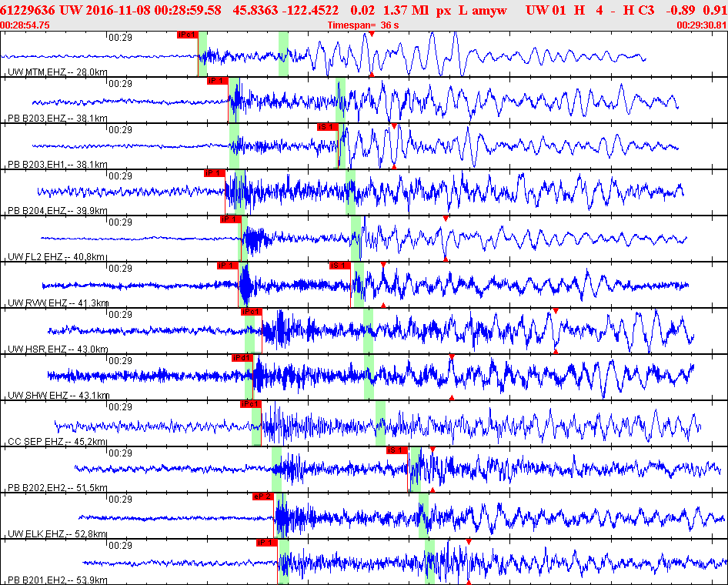Select the event ID 61229636 in header
Image resolution: width=728 pixels, height=585 pixels.
coord(28,10)
